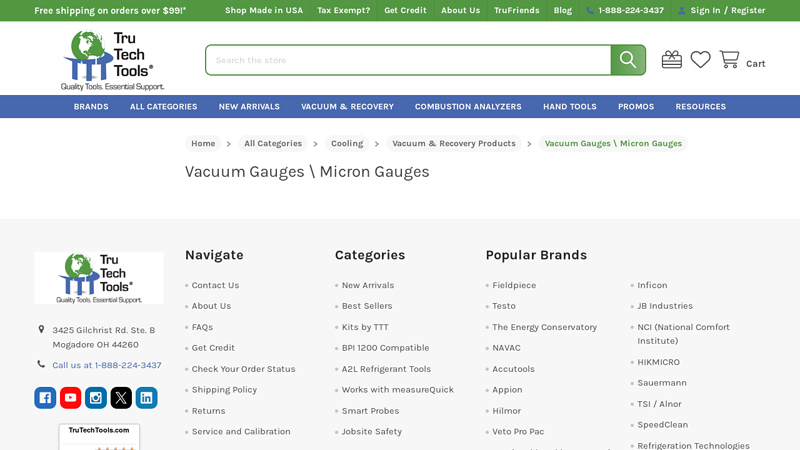Click the Cart text link
800x450 pixels.
[756, 64]
